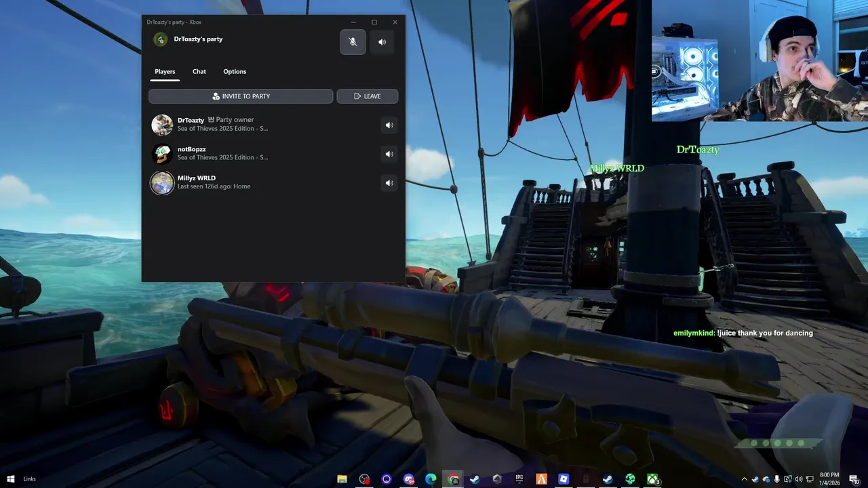Image resolution: width=868 pixels, height=488 pixels.
Task: Switch to Sea of Thieves skull taskbar icon
Action: [x=630, y=479]
